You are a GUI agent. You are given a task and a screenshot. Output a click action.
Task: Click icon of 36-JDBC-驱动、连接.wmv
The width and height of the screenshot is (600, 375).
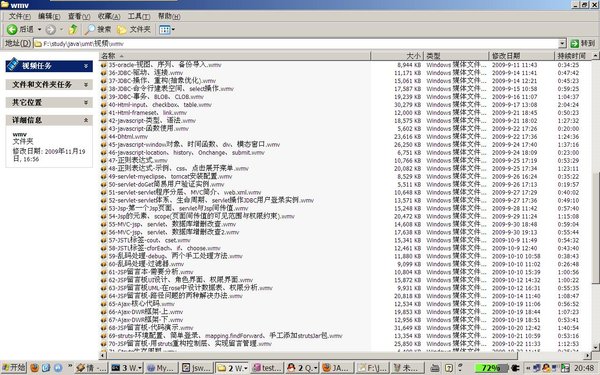click(x=104, y=73)
